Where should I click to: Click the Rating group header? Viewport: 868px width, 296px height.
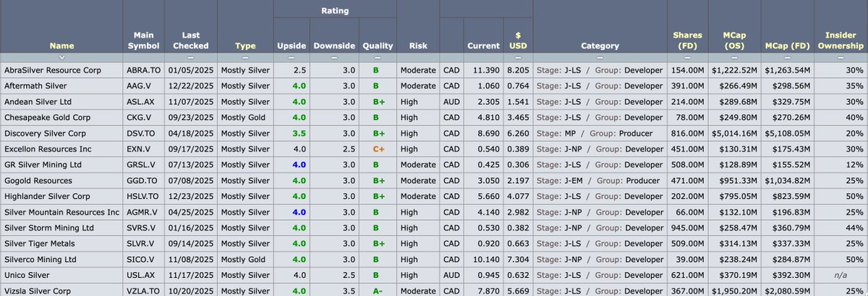pyautogui.click(x=335, y=11)
